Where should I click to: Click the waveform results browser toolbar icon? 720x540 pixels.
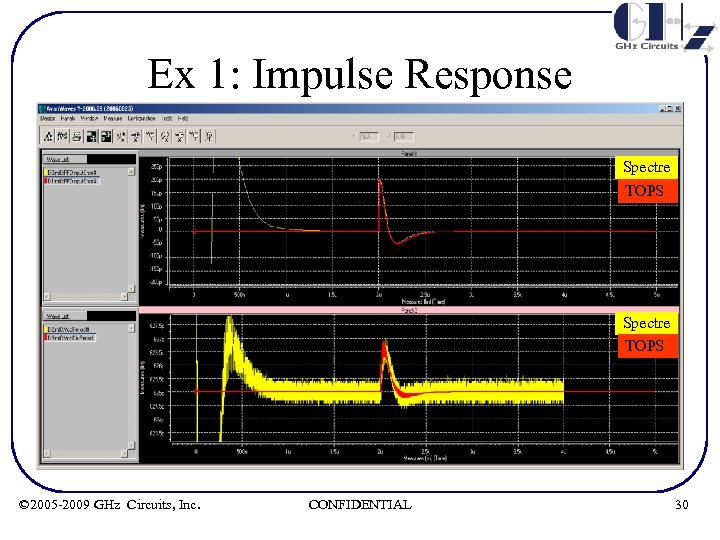62,136
